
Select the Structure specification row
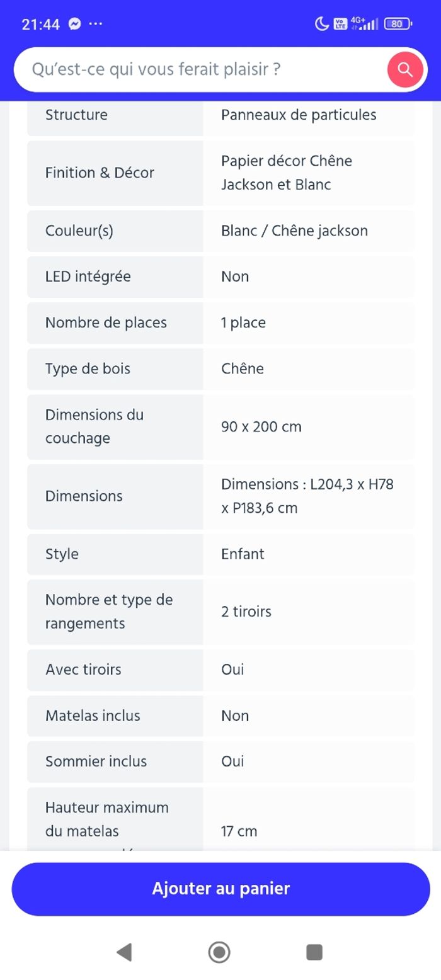pyautogui.click(x=220, y=115)
